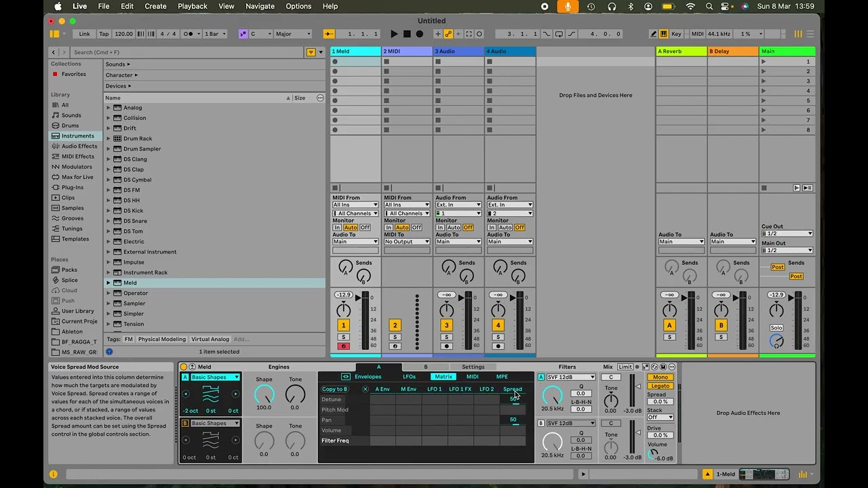
Task: Open the LFOs section in Meld
Action: 409,377
